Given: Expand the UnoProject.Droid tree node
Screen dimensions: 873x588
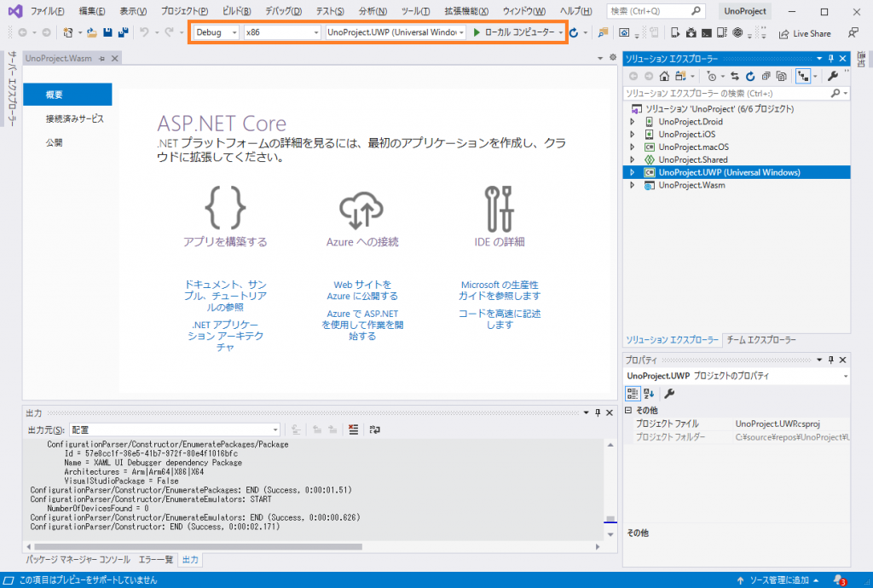Looking at the screenshot, I should 632,122.
